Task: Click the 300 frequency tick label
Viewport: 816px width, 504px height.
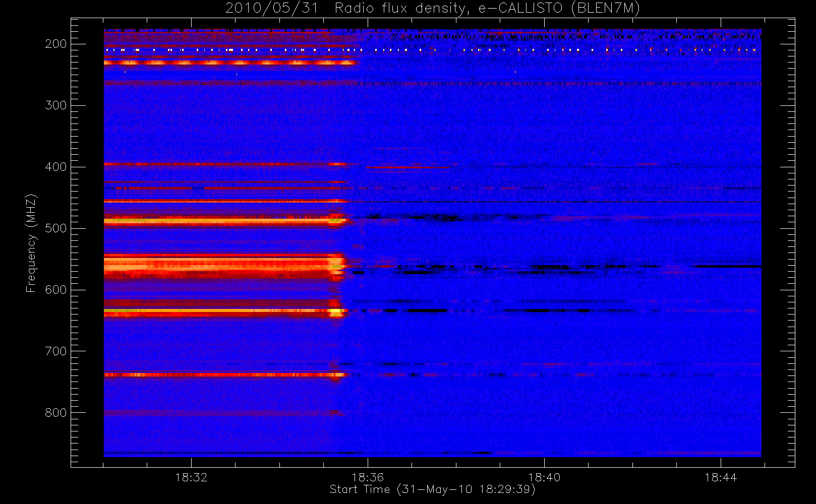Action: (55, 105)
